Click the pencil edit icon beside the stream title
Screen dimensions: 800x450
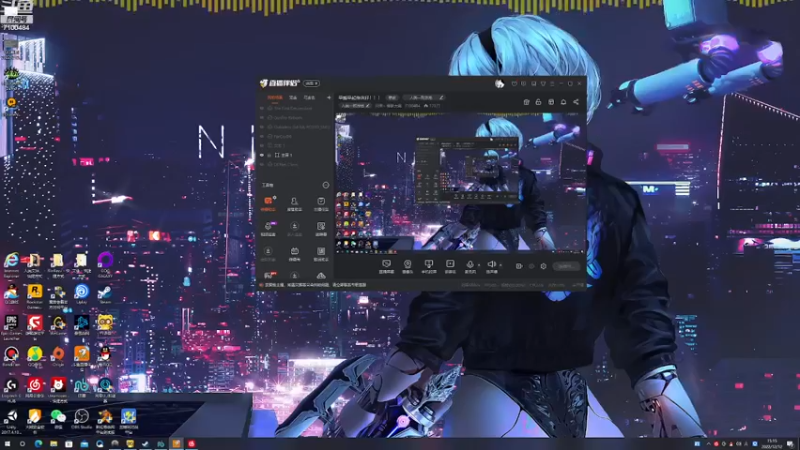coord(441,97)
